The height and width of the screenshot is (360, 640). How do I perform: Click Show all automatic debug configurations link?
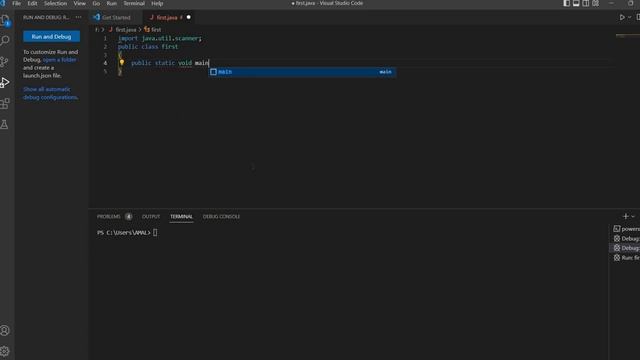tap(50, 93)
